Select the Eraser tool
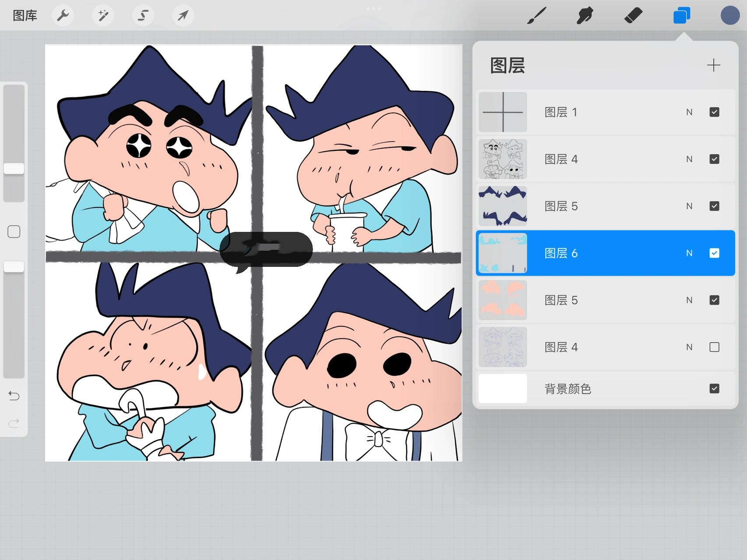Screen dimensions: 747x560 coord(633,16)
